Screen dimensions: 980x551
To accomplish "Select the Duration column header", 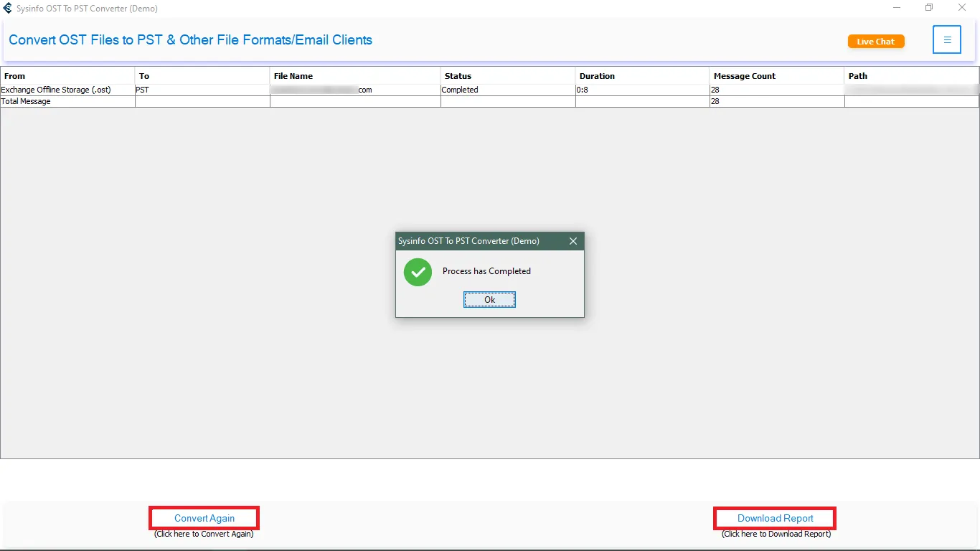I will 642,76.
